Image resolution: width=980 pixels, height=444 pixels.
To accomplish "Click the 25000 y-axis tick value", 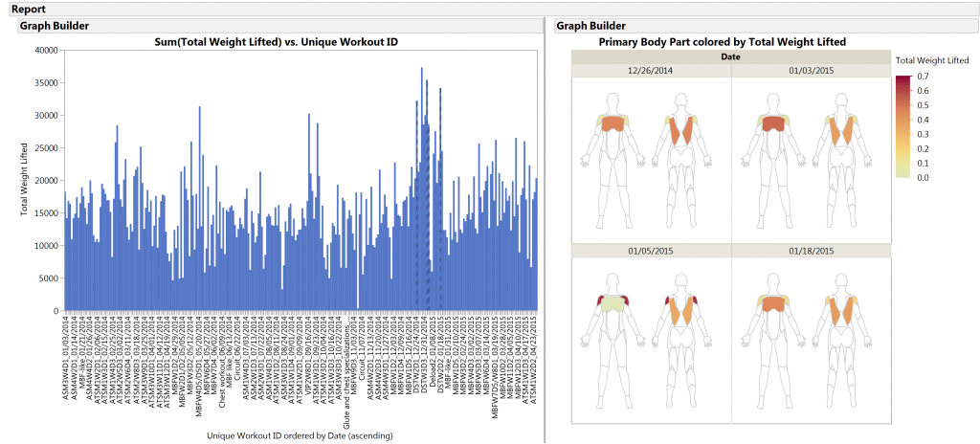I will 47,147.
